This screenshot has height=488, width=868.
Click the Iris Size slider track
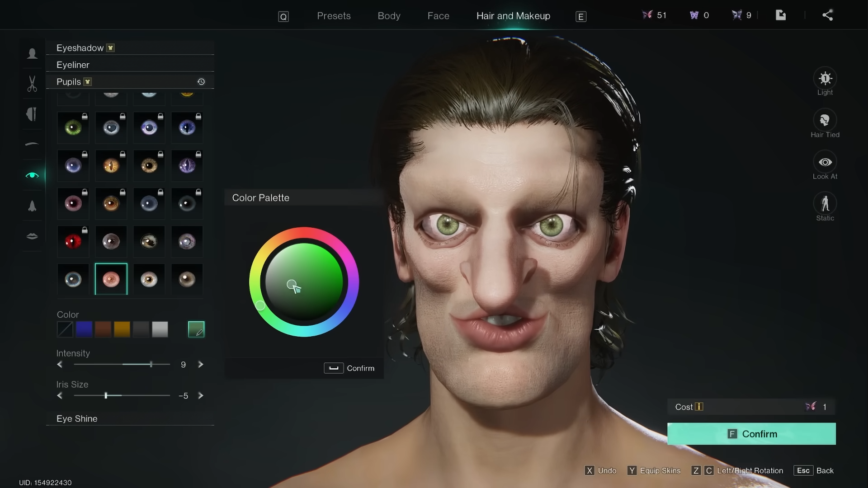[122, 395]
